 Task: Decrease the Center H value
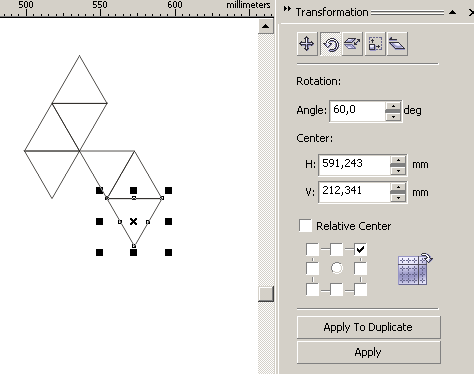click(x=398, y=170)
